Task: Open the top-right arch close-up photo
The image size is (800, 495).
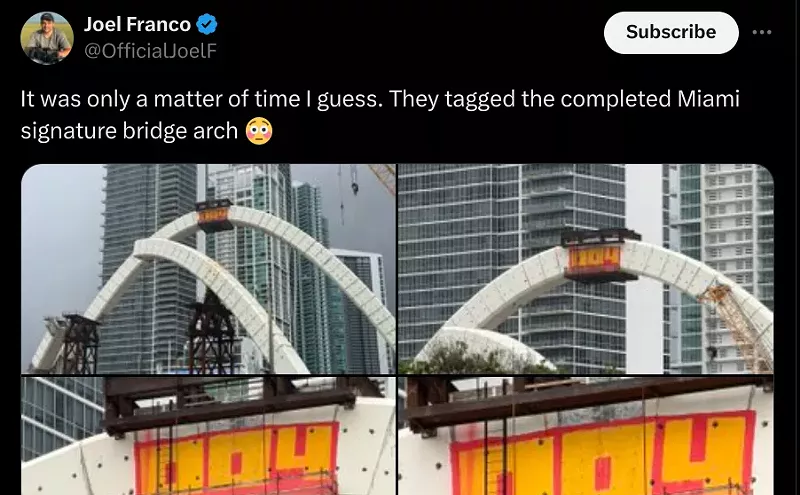Action: pos(585,269)
